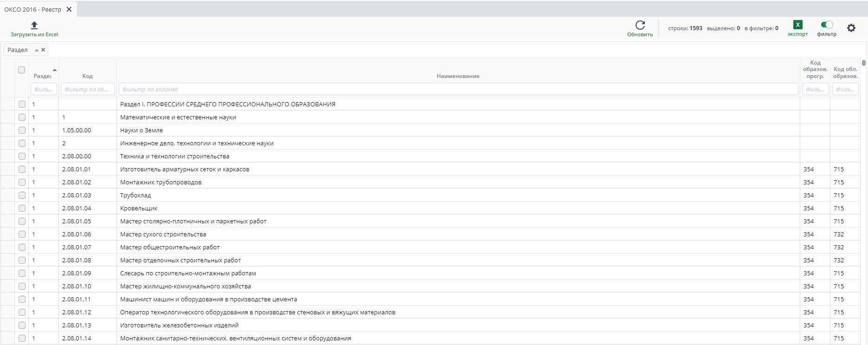Click Изготовитель железобетонных изделий cell
This screenshot has height=345, width=868.
[179, 325]
